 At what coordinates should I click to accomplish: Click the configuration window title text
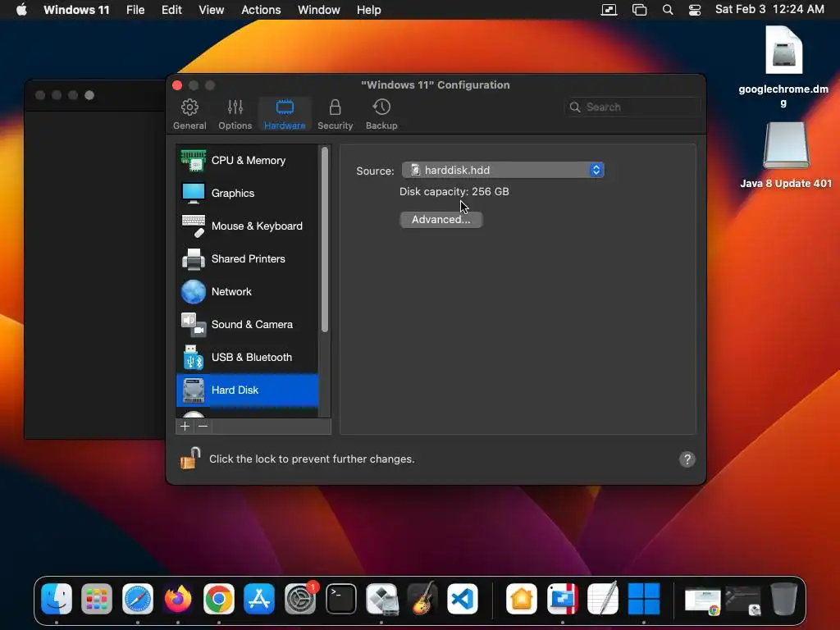pyautogui.click(x=436, y=84)
